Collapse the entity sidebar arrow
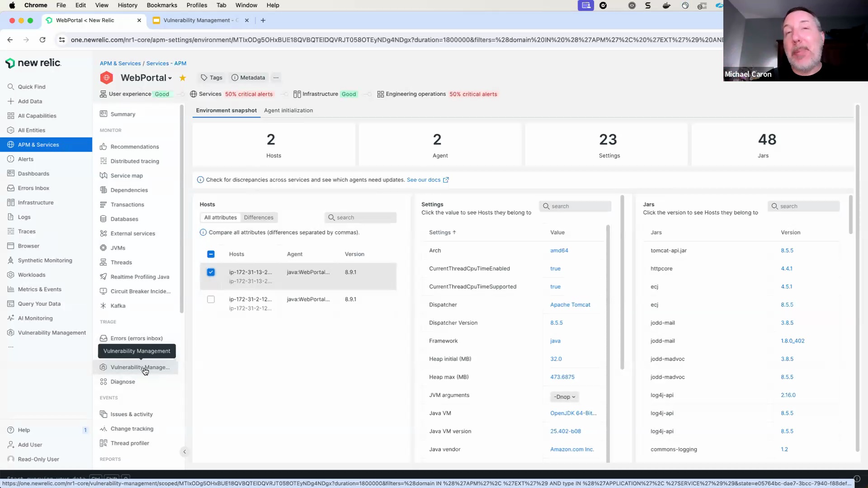Image resolution: width=868 pixels, height=488 pixels. click(184, 451)
